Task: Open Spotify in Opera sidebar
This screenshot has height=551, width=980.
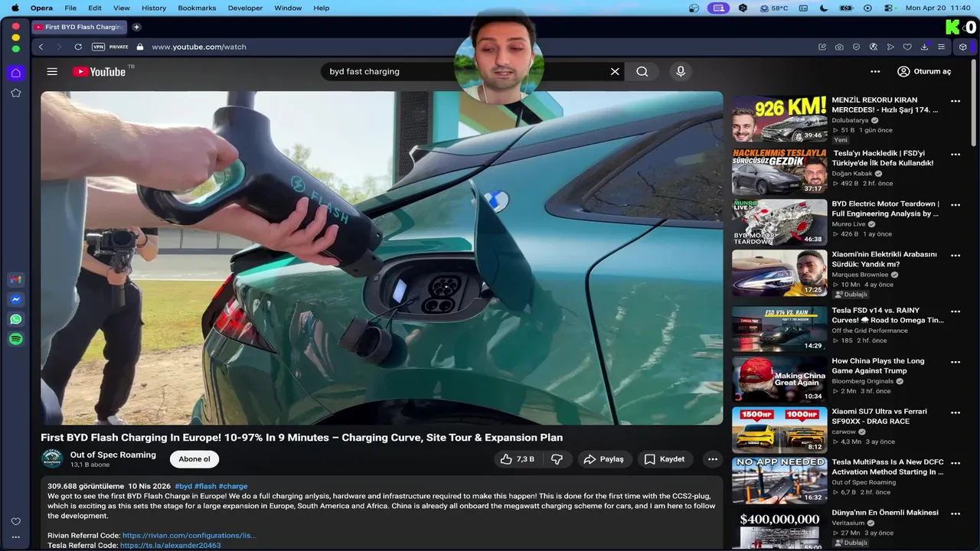Action: point(15,339)
